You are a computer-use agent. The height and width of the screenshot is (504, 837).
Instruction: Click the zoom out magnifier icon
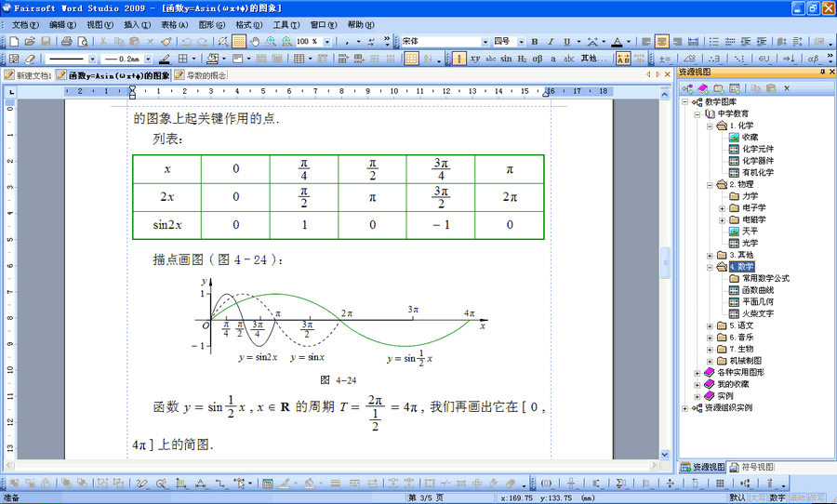(286, 41)
